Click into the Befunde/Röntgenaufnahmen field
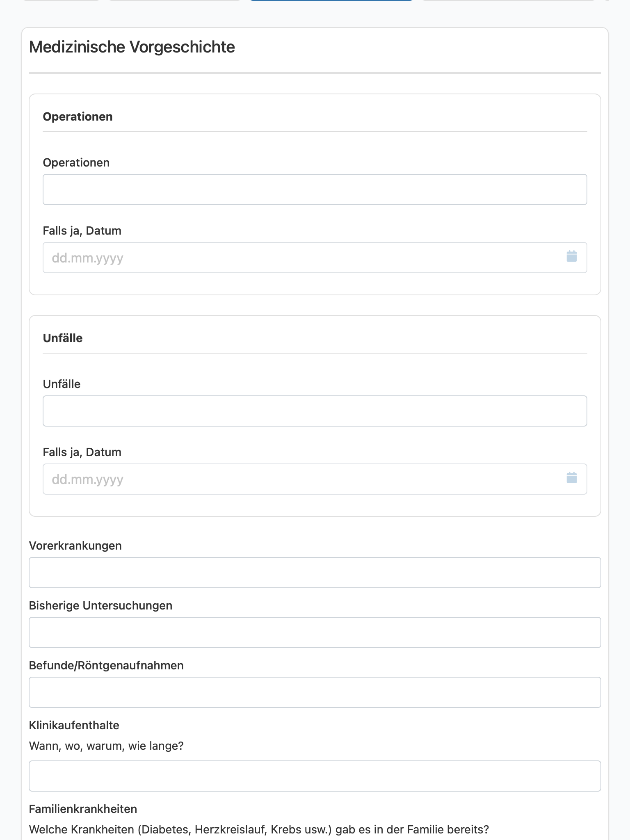 (315, 692)
